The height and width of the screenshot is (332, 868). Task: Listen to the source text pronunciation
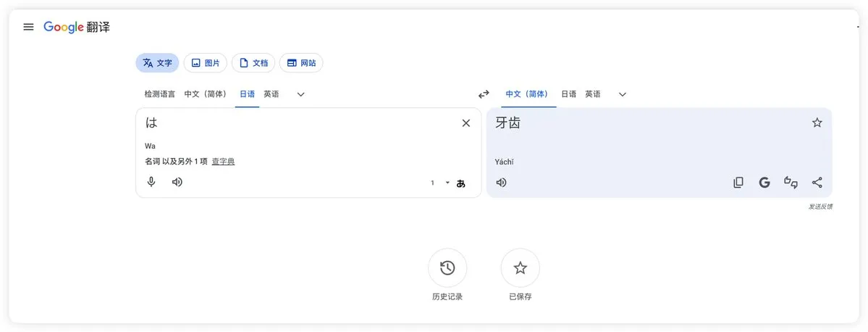[177, 182]
